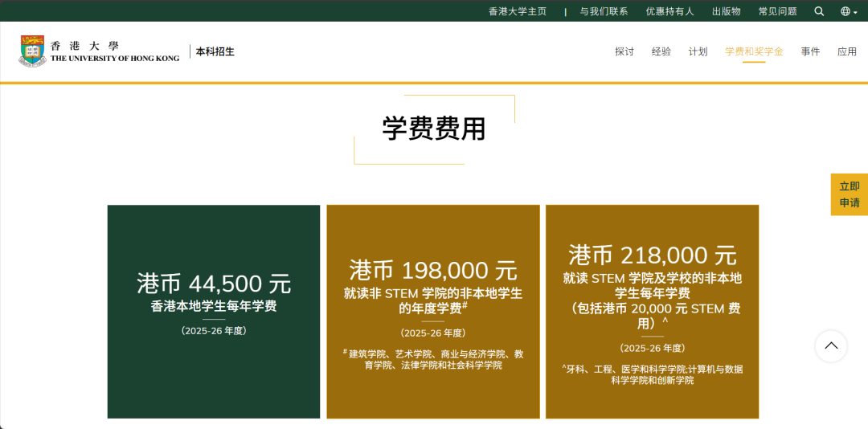Click 就读非 STEM 学院 description text
This screenshot has height=429, width=868.
[x=433, y=300]
